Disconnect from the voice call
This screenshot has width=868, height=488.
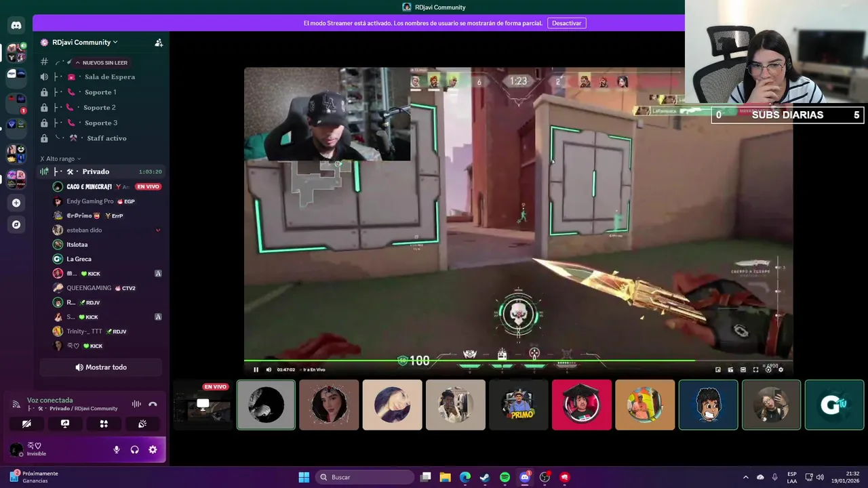[153, 404]
